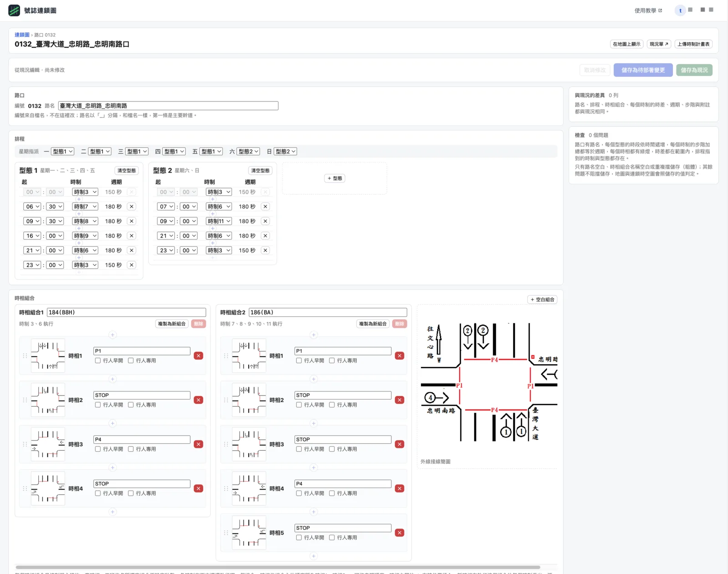Expand the 時制9 dropdown in 型態 1
Viewport: 728px width, 574px height.
(x=85, y=236)
